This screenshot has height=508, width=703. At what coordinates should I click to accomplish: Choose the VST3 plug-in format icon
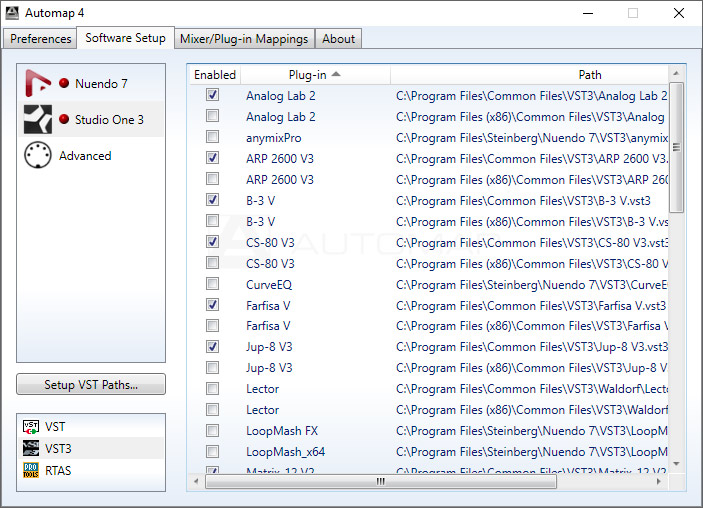click(30, 449)
